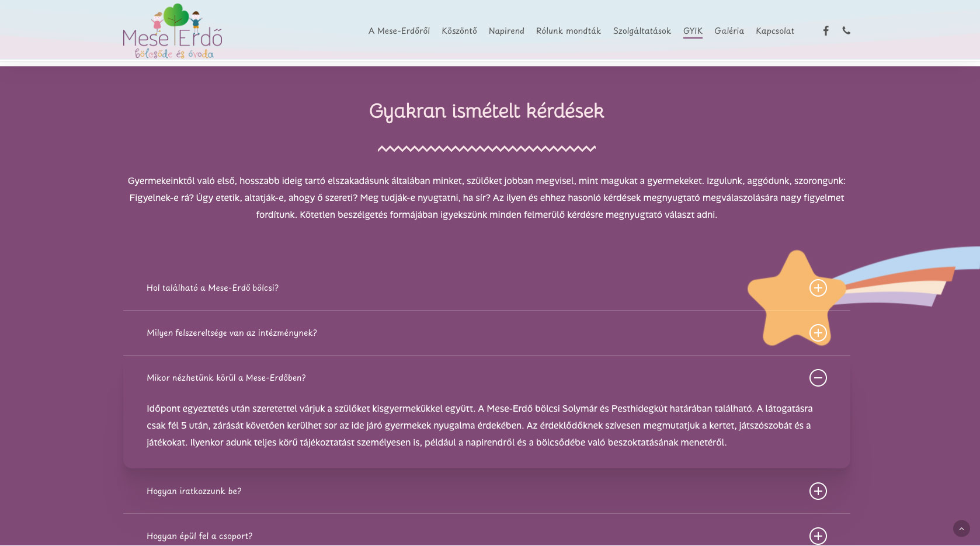Click the Mese-Erdő logo

[x=172, y=32]
